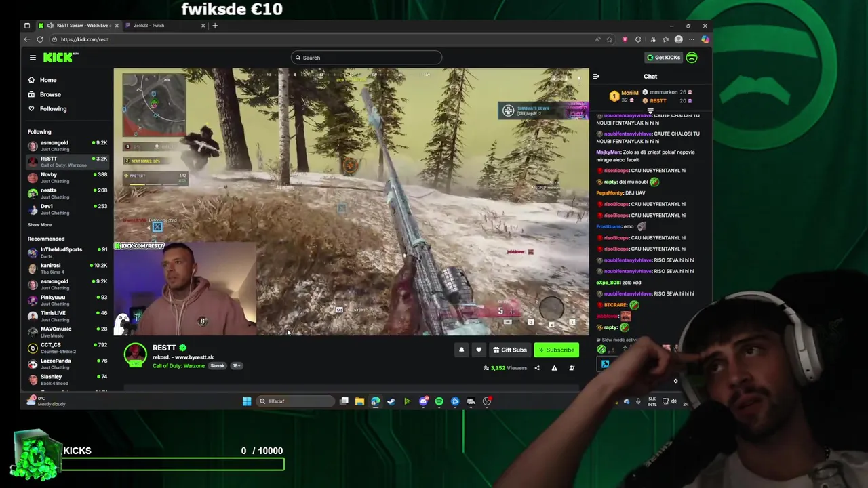Screen dimensions: 868x488
Task: Open Dev1 channel in the sidebar
Action: tap(67, 209)
